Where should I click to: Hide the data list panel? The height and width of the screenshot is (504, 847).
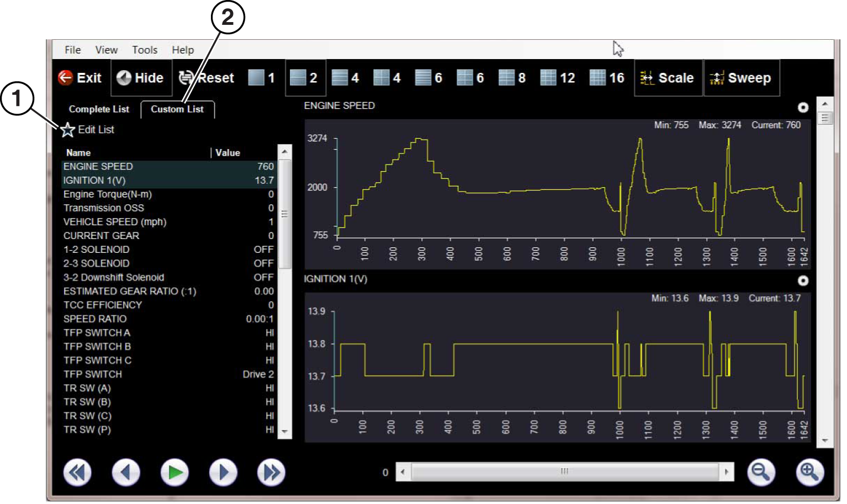[141, 78]
